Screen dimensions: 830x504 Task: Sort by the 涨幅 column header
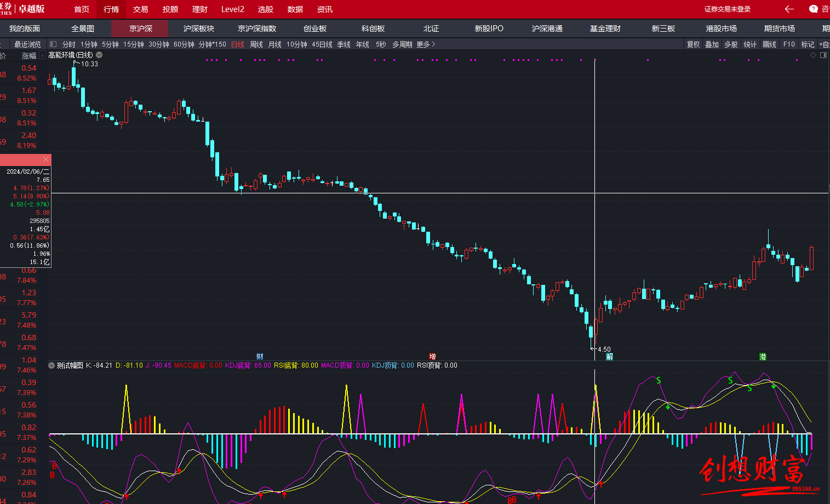(x=29, y=56)
